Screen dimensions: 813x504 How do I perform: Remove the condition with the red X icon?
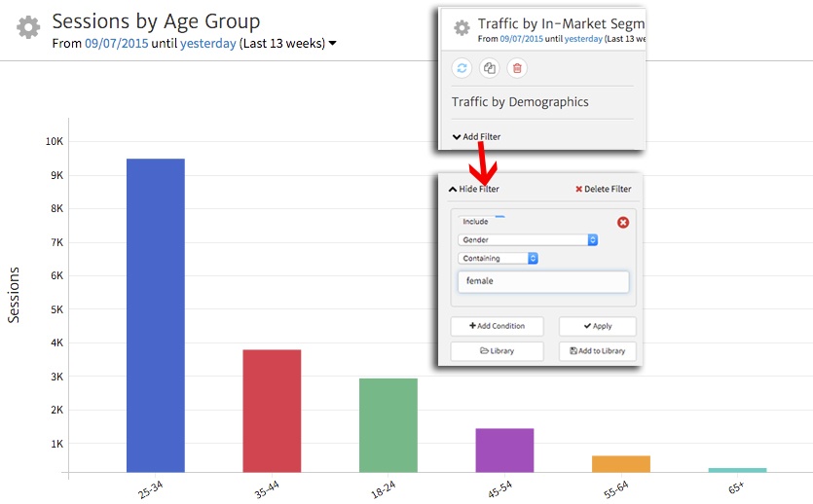[623, 222]
